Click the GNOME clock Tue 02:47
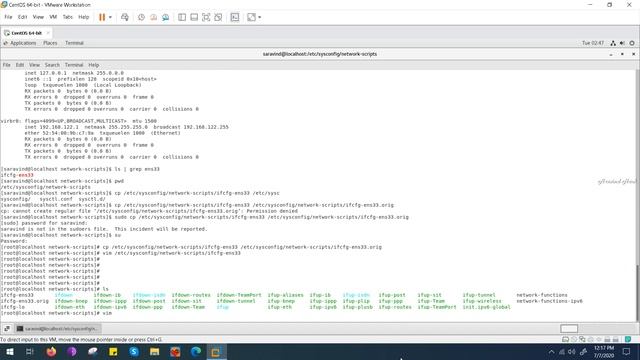Image resolution: width=640 pixels, height=360 pixels. 593,43
